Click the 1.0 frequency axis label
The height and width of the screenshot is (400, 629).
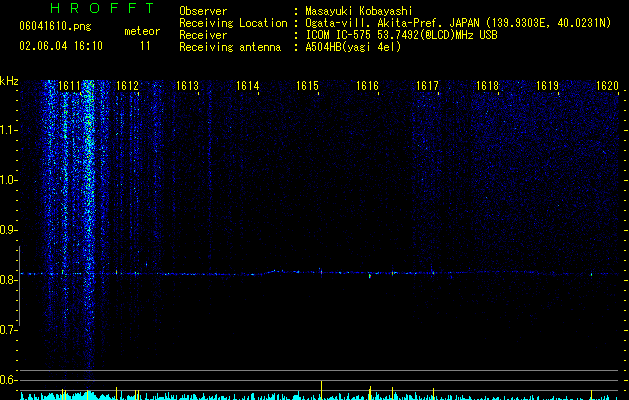point(8,180)
